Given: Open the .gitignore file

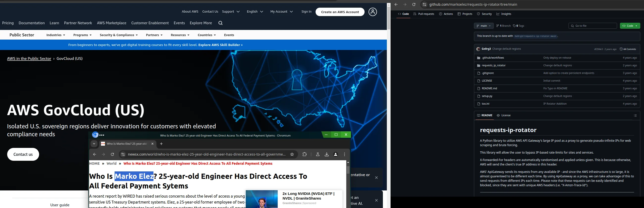Looking at the screenshot, I should 488,73.
